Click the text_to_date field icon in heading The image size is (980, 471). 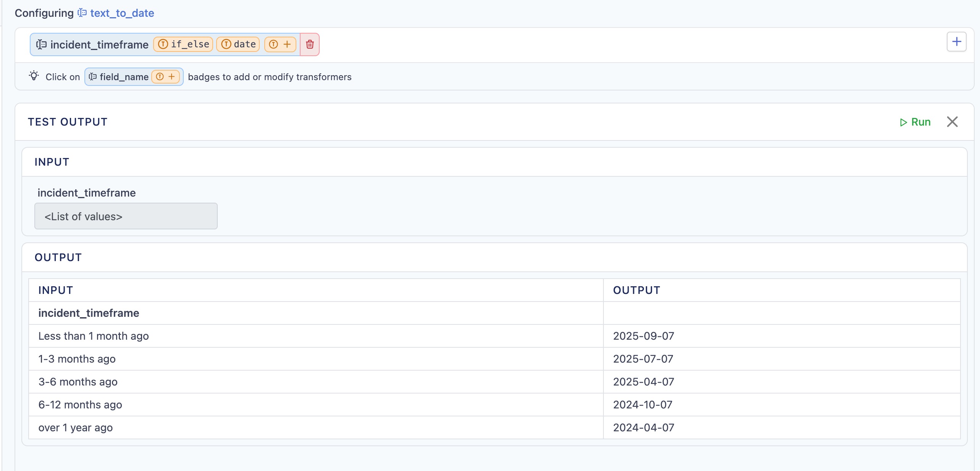click(x=82, y=13)
